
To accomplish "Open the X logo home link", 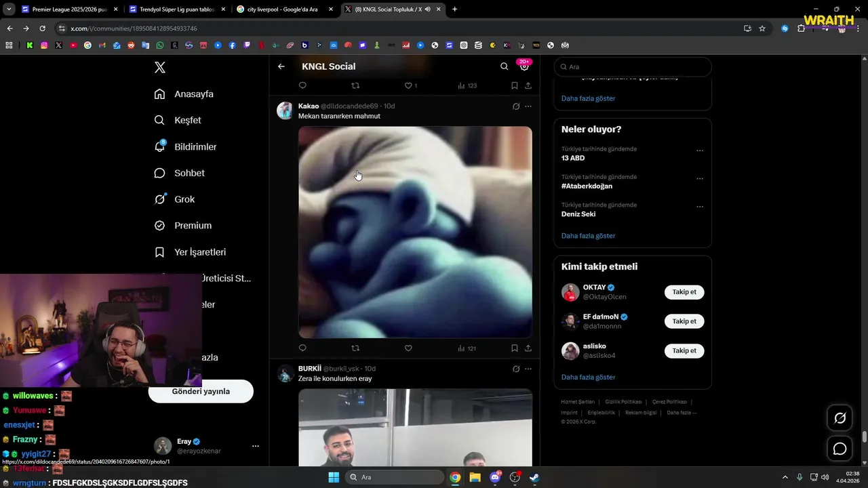I will (x=160, y=67).
